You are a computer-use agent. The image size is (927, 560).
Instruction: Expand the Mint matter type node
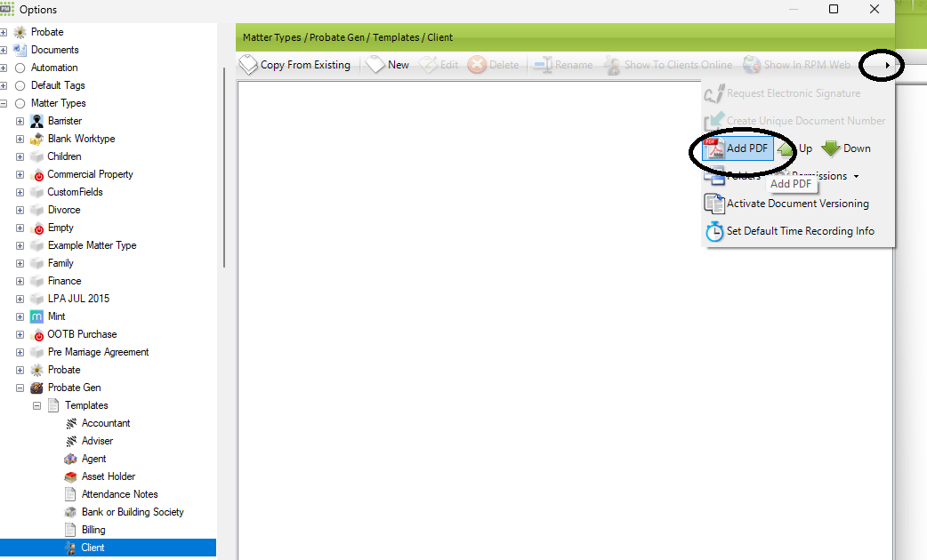pyautogui.click(x=20, y=316)
